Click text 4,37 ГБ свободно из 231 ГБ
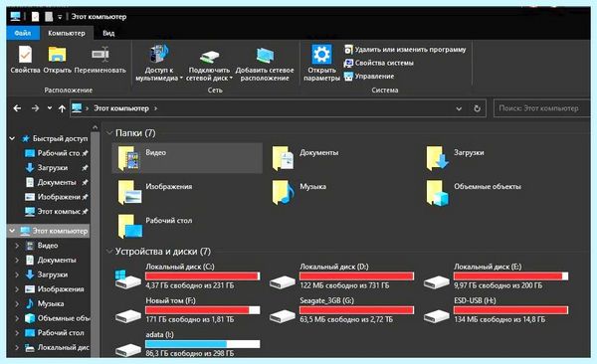The height and width of the screenshot is (364, 597). pyautogui.click(x=190, y=285)
